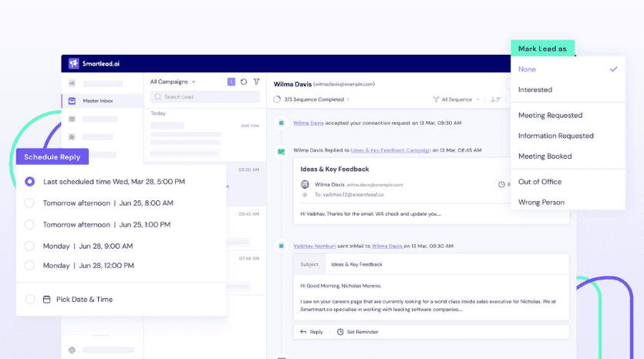This screenshot has width=644, height=359.
Task: Click the mail sidebar icon below Master Inbox
Action: [72, 119]
